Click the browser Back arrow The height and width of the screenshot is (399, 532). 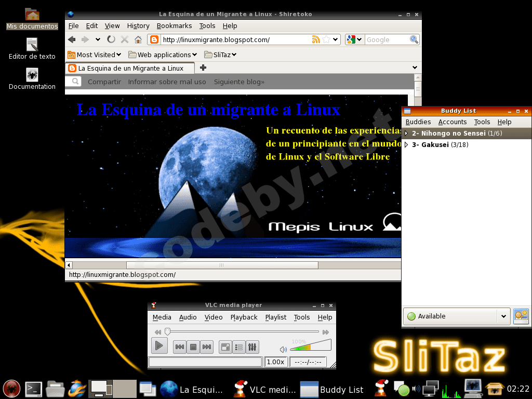click(x=72, y=39)
